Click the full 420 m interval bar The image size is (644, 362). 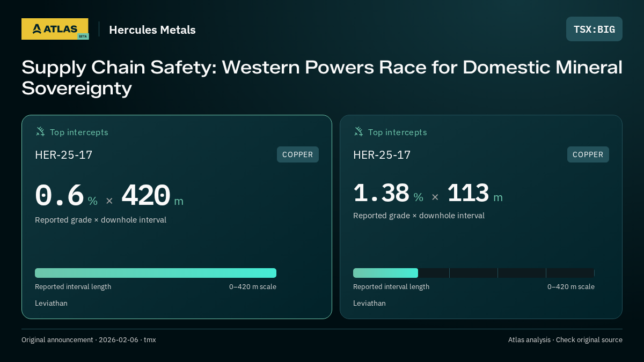click(156, 273)
